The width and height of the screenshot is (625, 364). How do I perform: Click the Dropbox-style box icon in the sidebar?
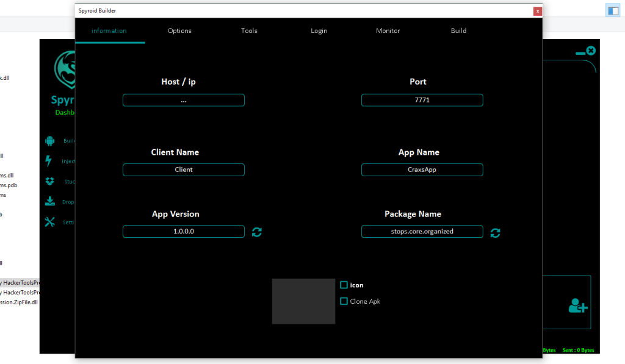[x=49, y=181]
